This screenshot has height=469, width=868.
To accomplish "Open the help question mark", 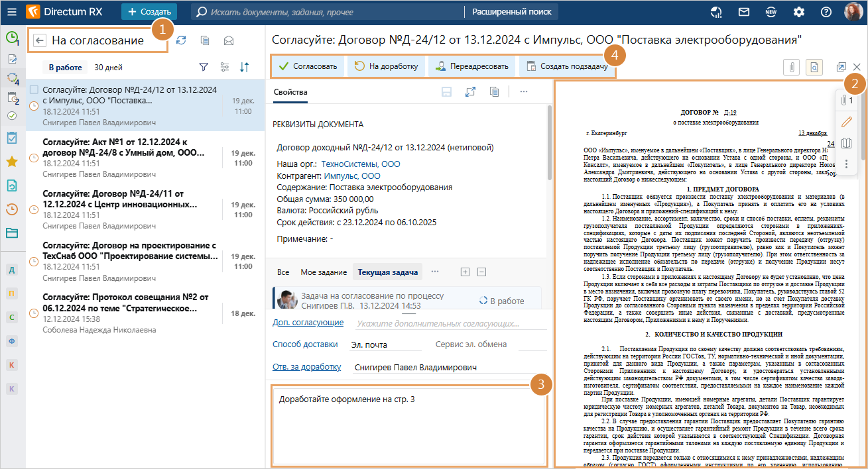I will pyautogui.click(x=826, y=12).
